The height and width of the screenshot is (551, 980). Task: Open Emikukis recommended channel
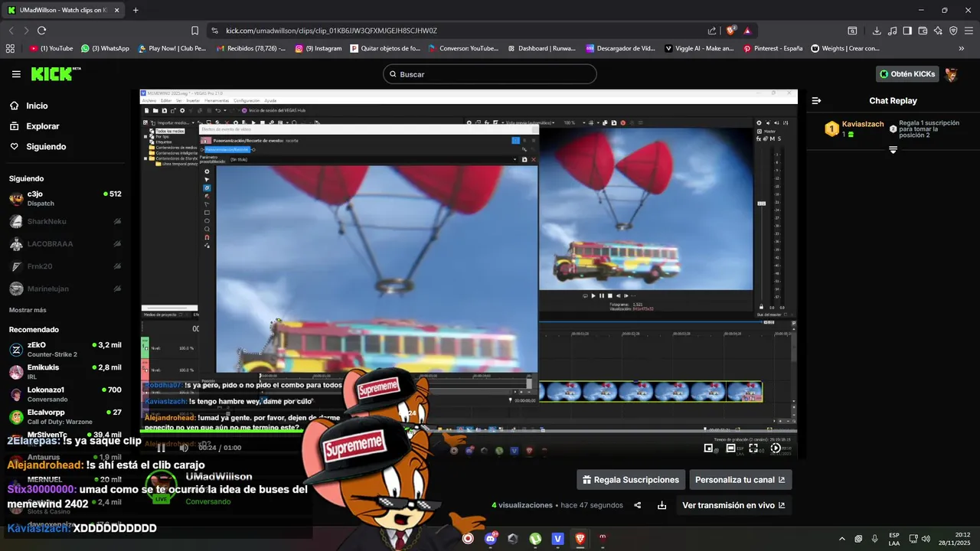click(x=65, y=372)
